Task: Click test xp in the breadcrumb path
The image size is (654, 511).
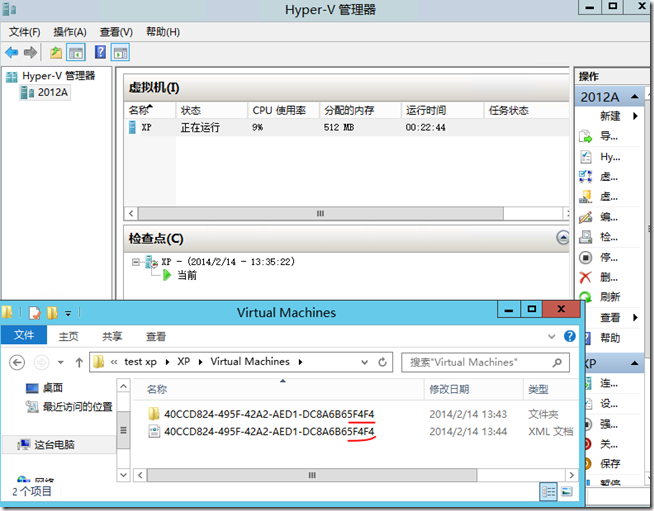Action: tap(141, 362)
